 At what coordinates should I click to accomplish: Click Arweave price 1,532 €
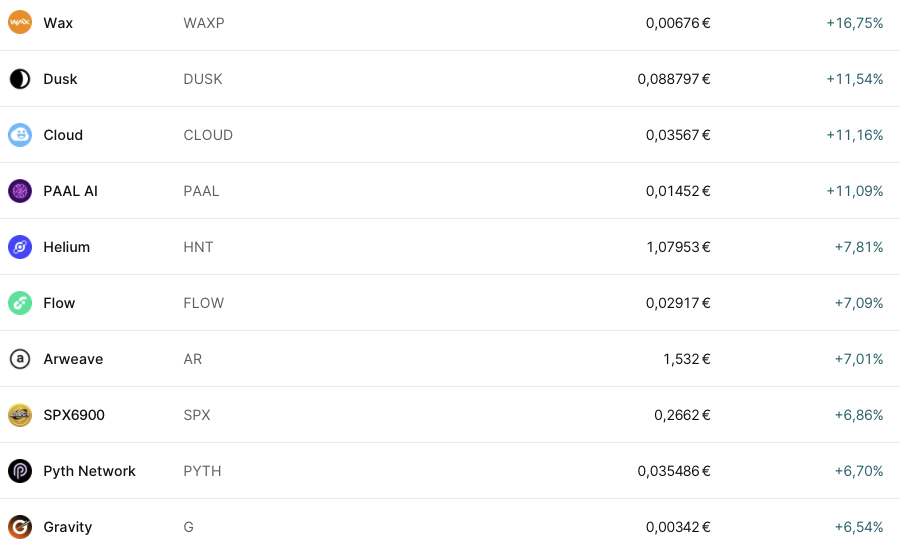click(686, 359)
